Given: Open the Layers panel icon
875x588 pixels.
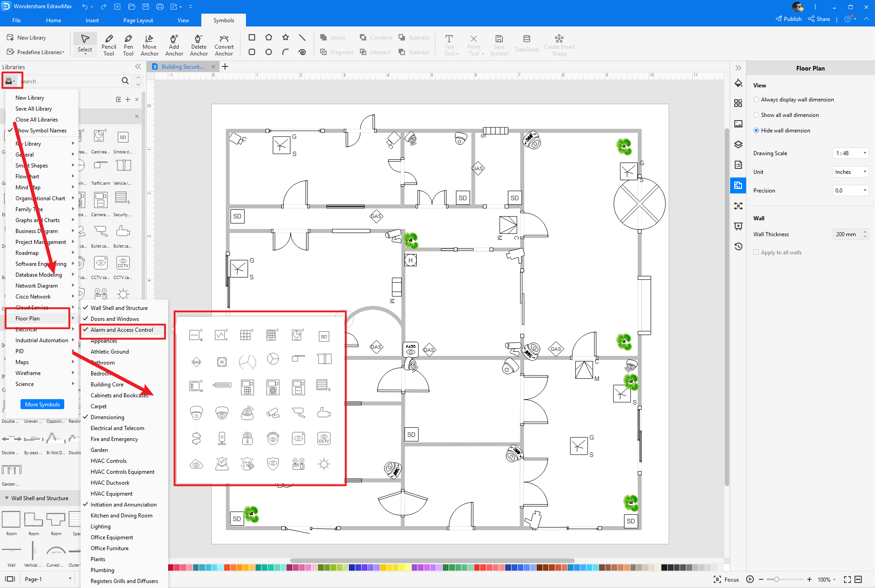Looking at the screenshot, I should [738, 144].
